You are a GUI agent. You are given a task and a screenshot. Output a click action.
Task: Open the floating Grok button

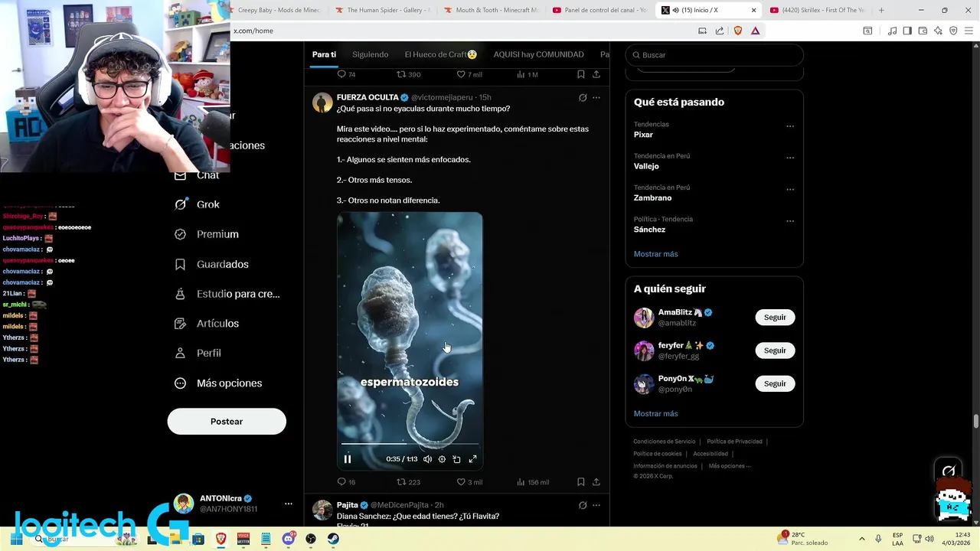tap(949, 471)
